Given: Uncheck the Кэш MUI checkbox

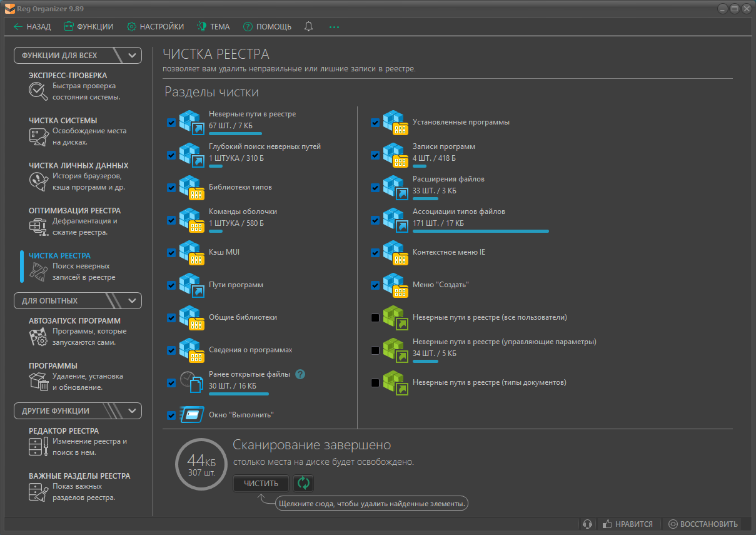Looking at the screenshot, I should (x=171, y=253).
